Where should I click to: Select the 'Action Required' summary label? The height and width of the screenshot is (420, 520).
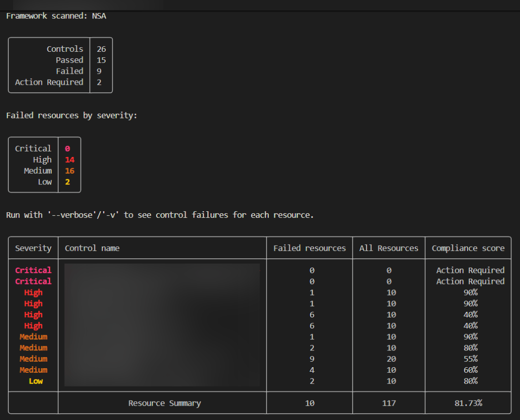pyautogui.click(x=49, y=82)
